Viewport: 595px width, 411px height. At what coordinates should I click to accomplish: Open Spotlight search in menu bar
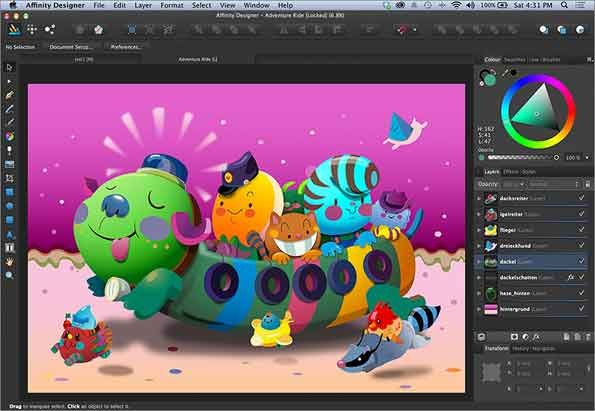[564, 5]
